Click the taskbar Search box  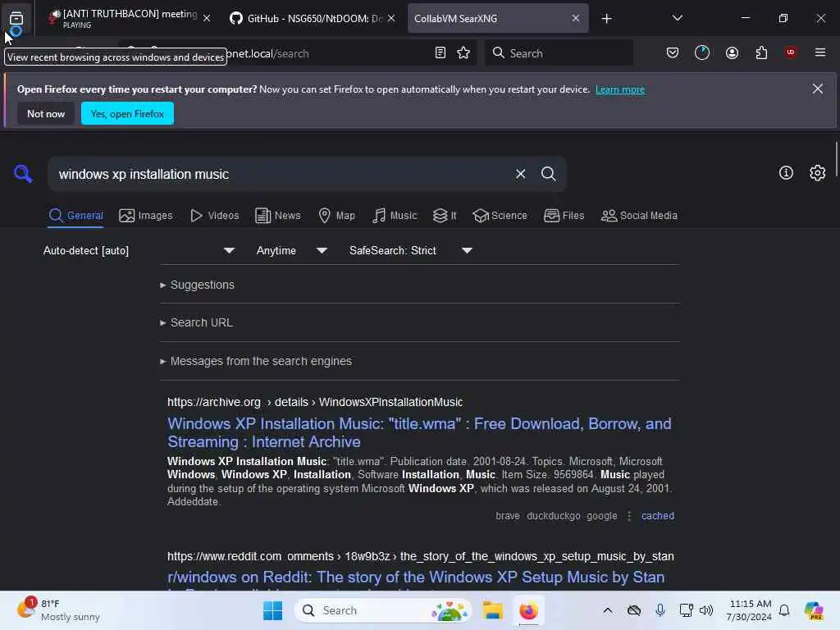pos(382,610)
